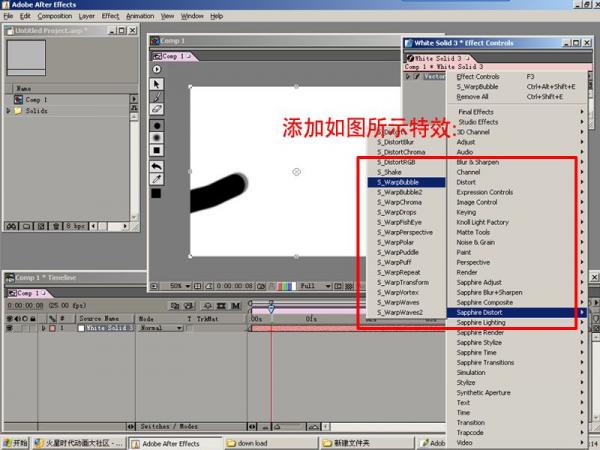
Task: Toggle the effect enable switch in Effect Controls
Action: [x=416, y=77]
